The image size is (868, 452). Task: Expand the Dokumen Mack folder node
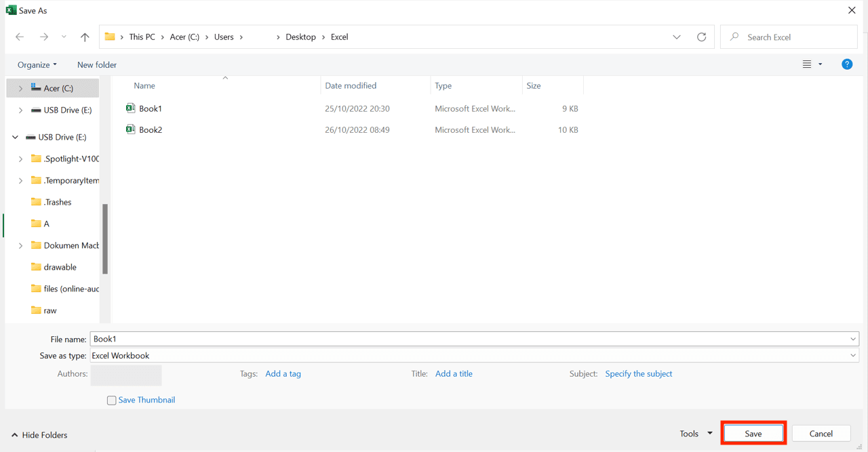(20, 245)
